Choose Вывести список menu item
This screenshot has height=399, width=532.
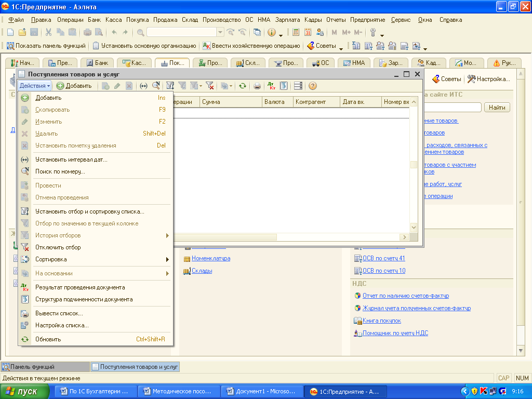96,313
